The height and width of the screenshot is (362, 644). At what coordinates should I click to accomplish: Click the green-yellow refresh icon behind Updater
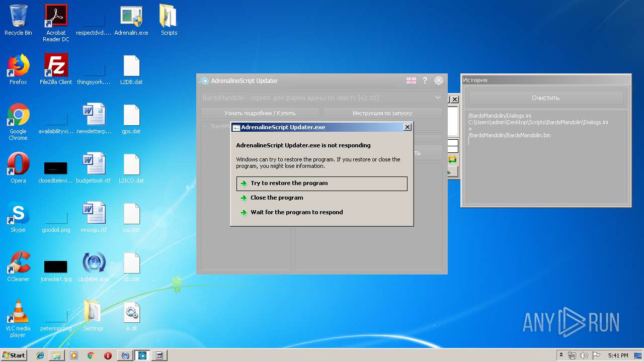452,159
